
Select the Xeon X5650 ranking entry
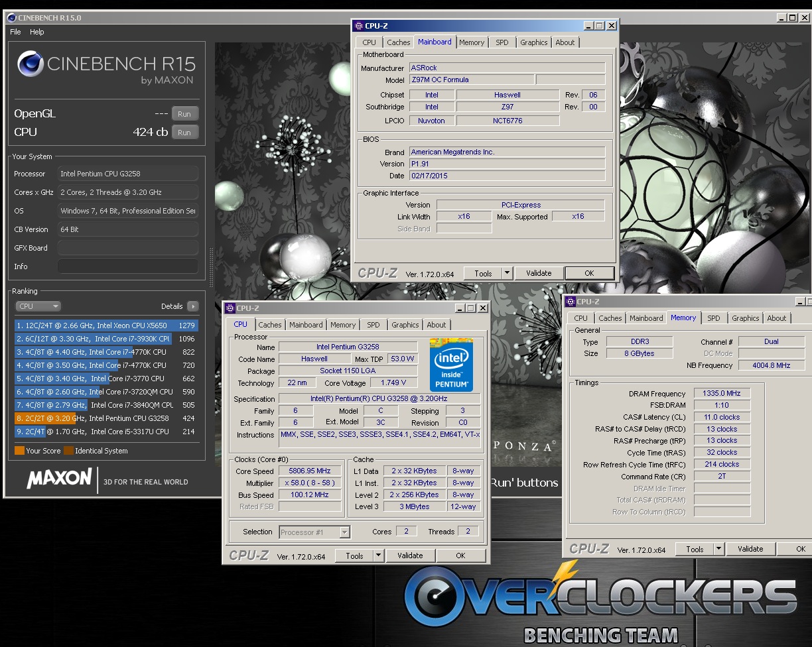click(x=106, y=325)
